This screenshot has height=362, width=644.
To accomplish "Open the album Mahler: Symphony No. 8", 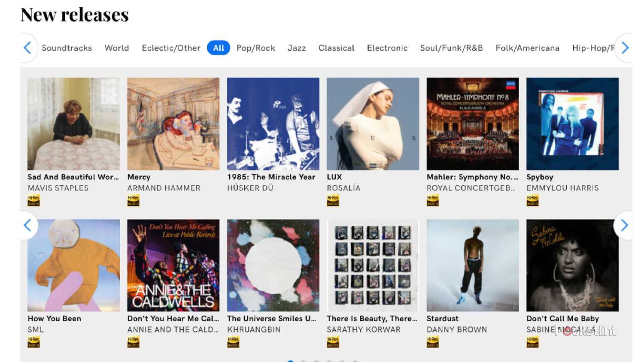I will click(472, 124).
